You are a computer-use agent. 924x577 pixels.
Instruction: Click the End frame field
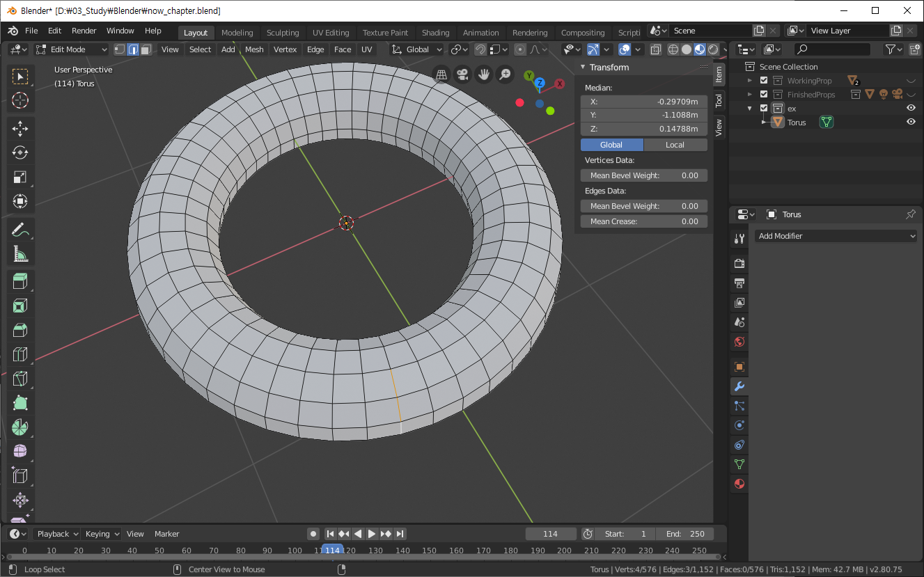coord(685,534)
